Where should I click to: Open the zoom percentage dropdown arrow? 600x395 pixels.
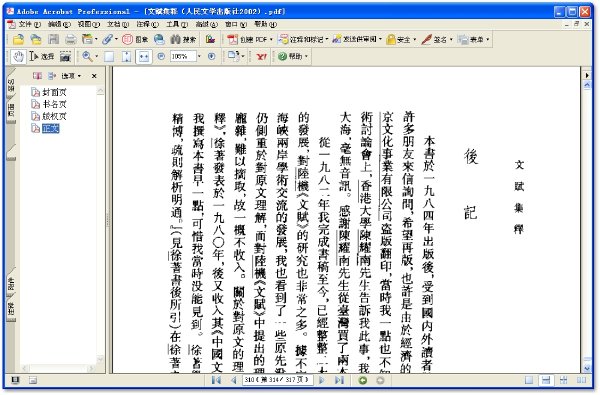click(x=199, y=57)
